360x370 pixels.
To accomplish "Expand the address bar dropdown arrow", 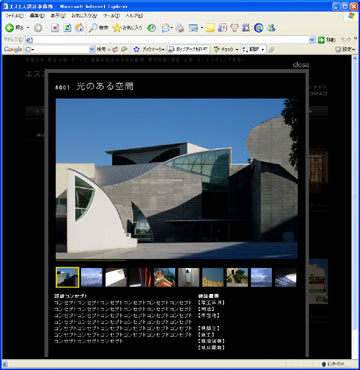I will click(312, 40).
